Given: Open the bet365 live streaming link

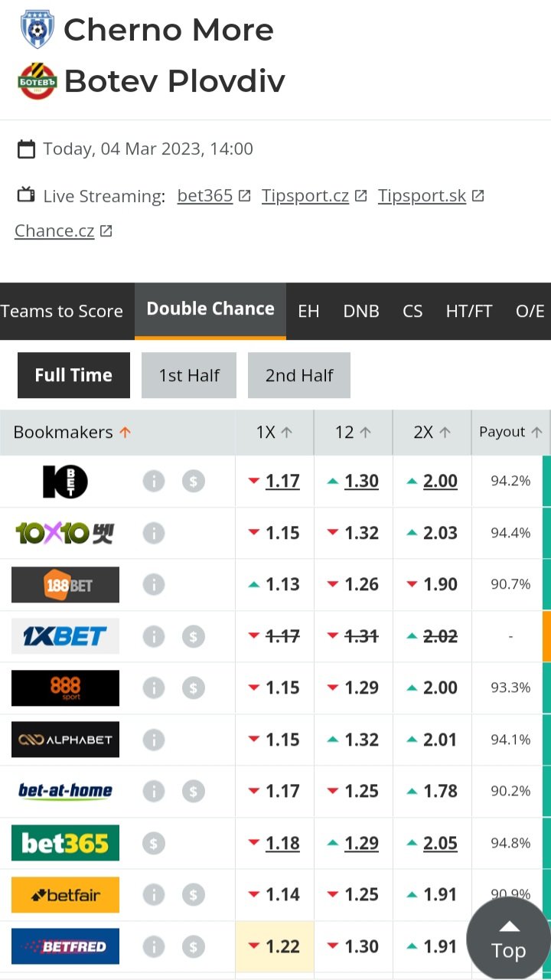Looking at the screenshot, I should click(205, 196).
